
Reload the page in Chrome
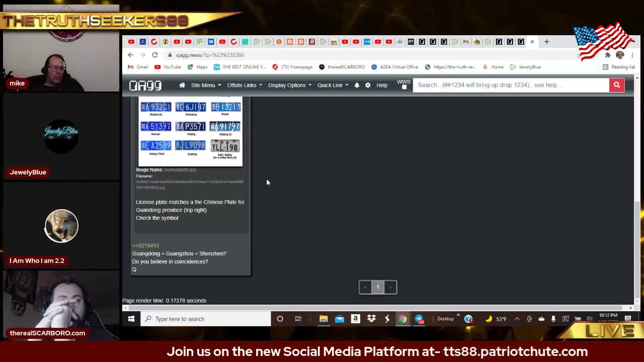click(155, 55)
